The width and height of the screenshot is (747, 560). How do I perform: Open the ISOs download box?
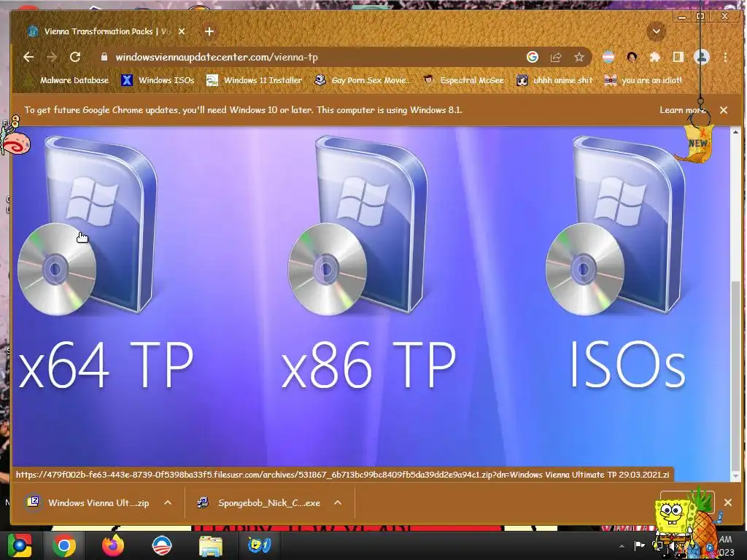point(616,225)
